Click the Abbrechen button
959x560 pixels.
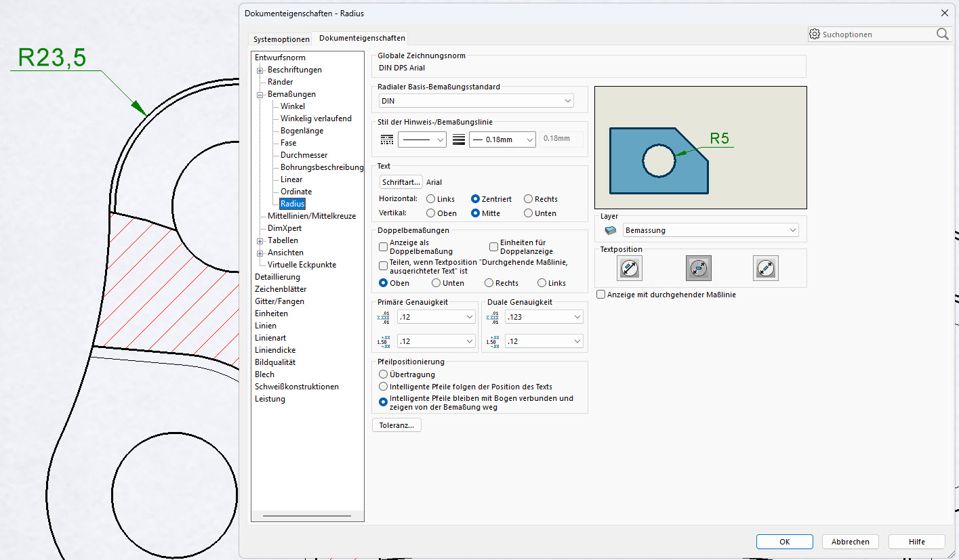pos(851,542)
